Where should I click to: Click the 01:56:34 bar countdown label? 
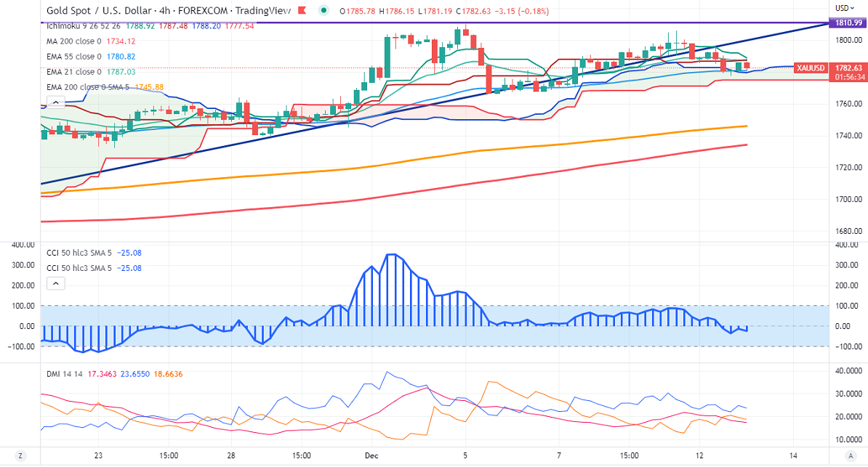click(848, 77)
